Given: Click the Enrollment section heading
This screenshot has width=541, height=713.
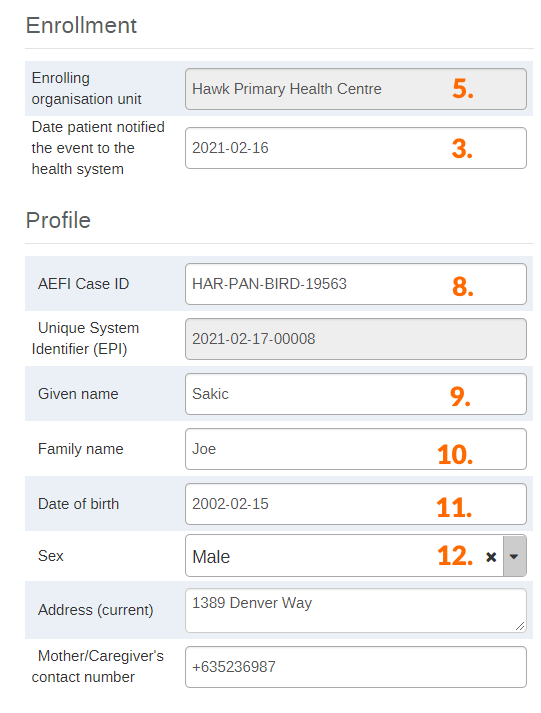Looking at the screenshot, I should [81, 25].
